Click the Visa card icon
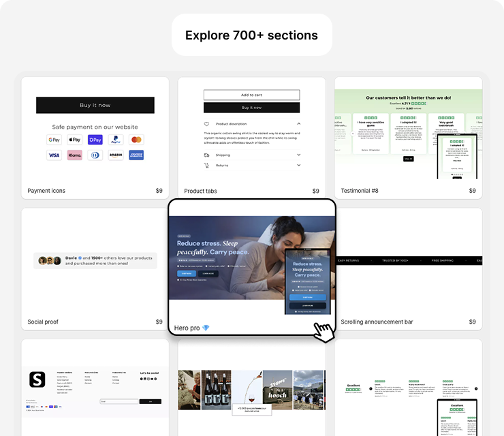The width and height of the screenshot is (504, 436). pos(54,155)
